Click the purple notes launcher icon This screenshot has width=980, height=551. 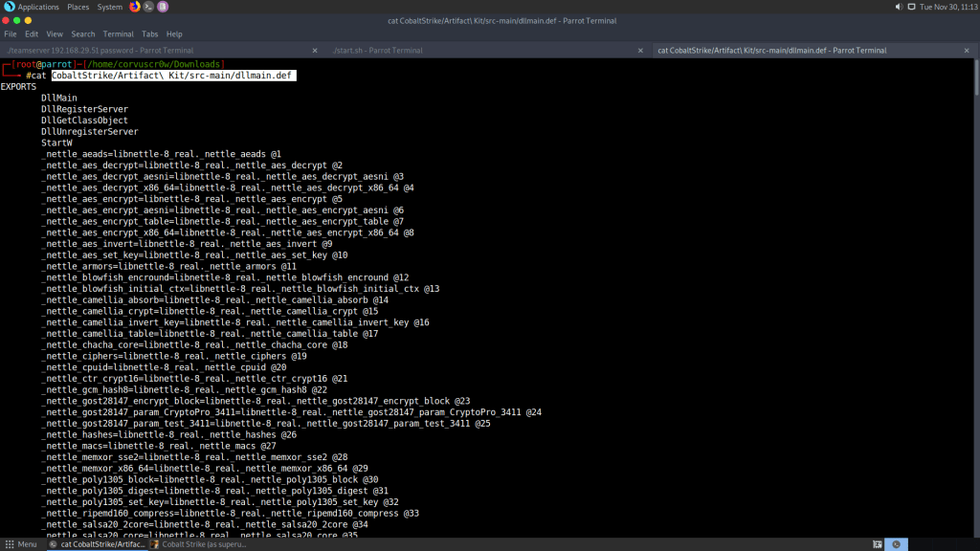163,7
